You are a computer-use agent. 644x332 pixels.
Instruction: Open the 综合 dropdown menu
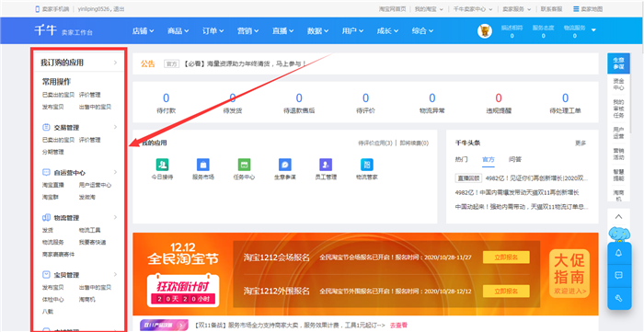point(422,30)
